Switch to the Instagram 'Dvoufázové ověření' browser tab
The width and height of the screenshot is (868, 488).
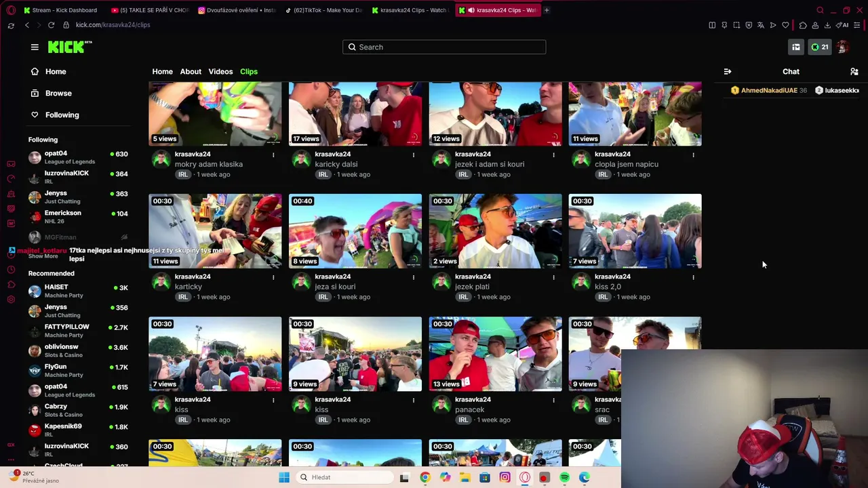pyautogui.click(x=237, y=10)
